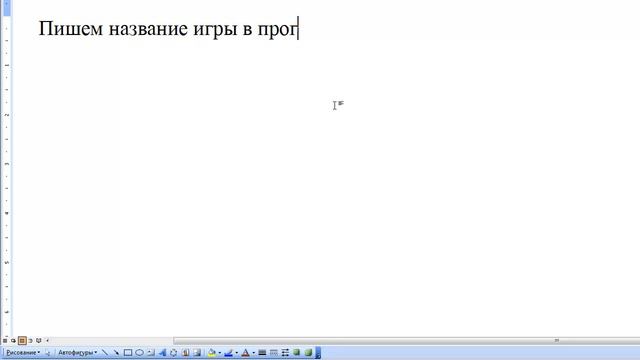This screenshot has height=360, width=640.
Task: Open the arrow style options
Action: pyautogui.click(x=285, y=352)
